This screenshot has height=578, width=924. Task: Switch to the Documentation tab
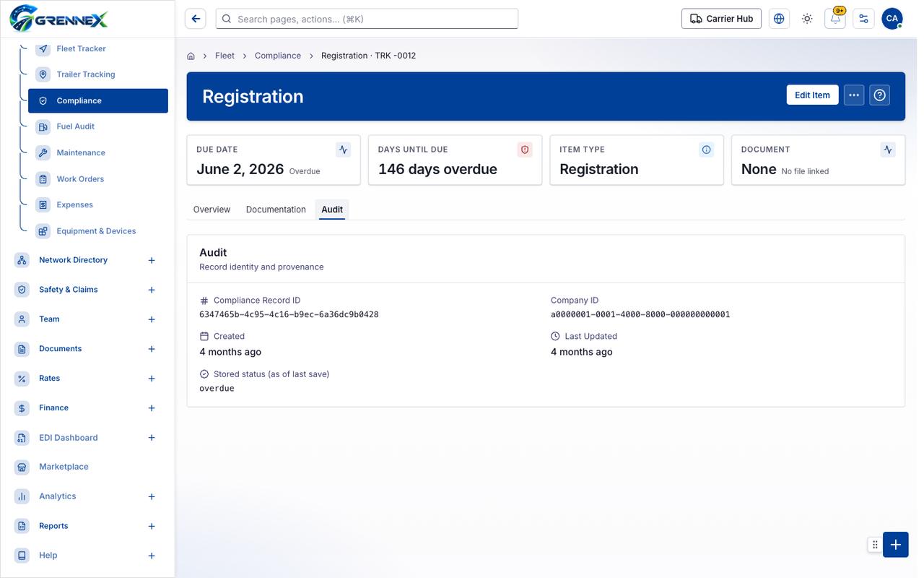276,210
